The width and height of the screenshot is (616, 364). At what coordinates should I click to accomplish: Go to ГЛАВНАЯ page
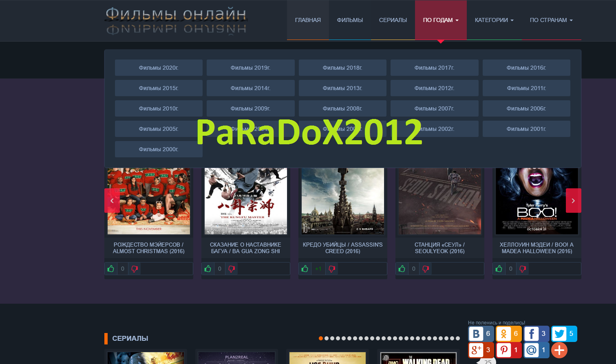point(308,20)
